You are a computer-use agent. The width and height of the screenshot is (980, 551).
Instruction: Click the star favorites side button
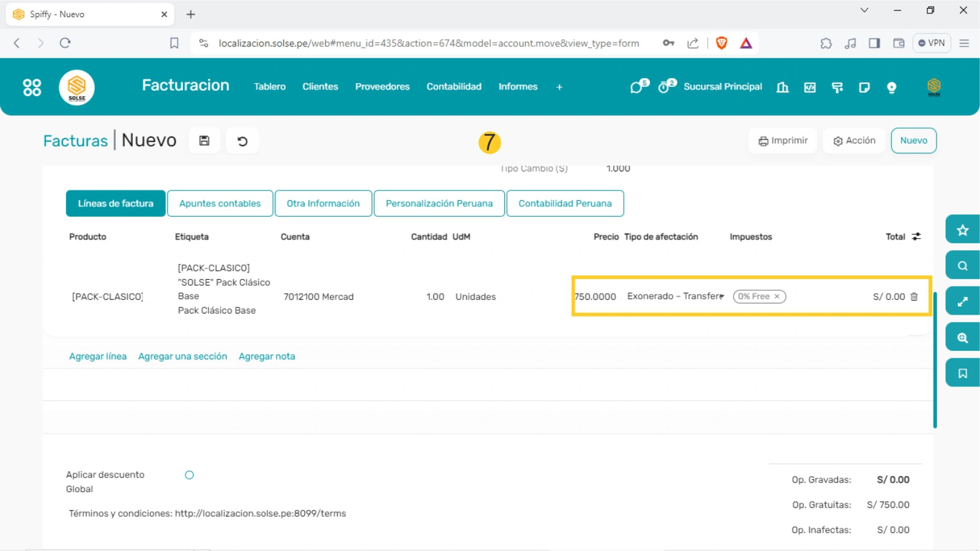[962, 230]
